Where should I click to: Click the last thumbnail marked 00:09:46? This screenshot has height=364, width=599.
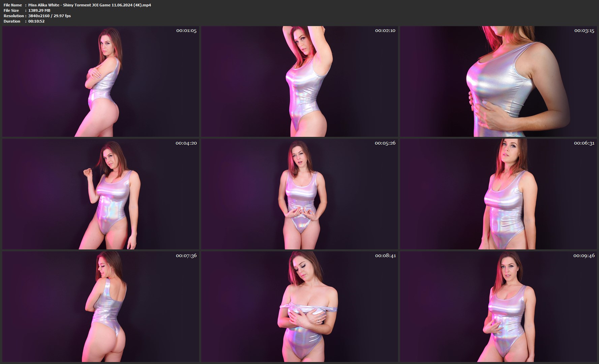click(498, 307)
